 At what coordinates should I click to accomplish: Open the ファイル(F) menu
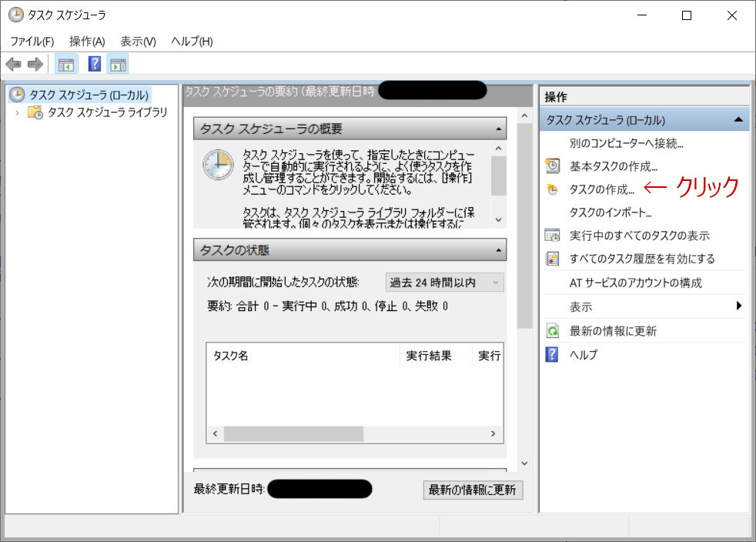32,42
